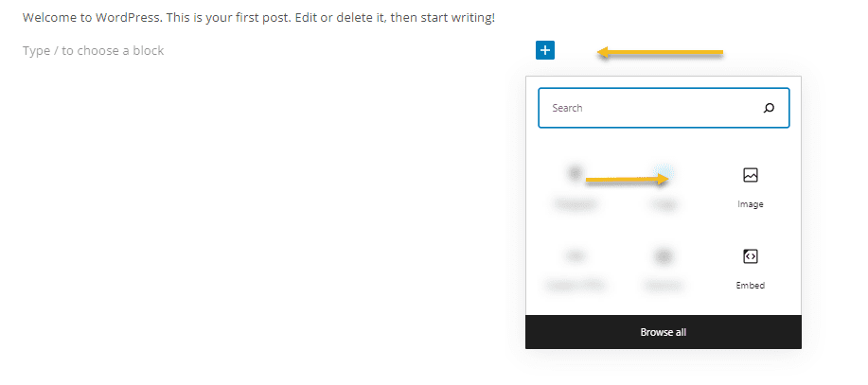Click the Image label text
Screen dimensions: 868x385
tap(750, 204)
